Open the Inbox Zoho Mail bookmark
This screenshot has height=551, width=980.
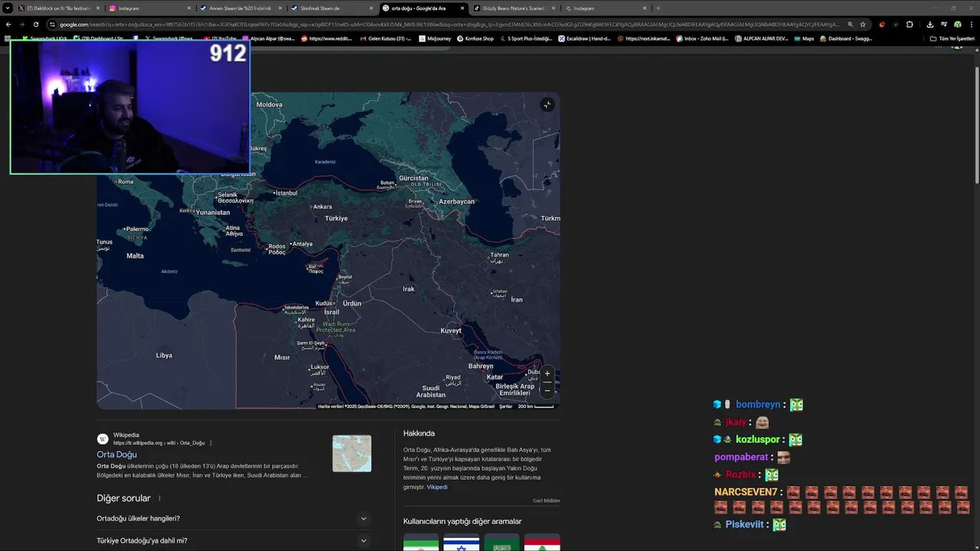[x=702, y=38]
